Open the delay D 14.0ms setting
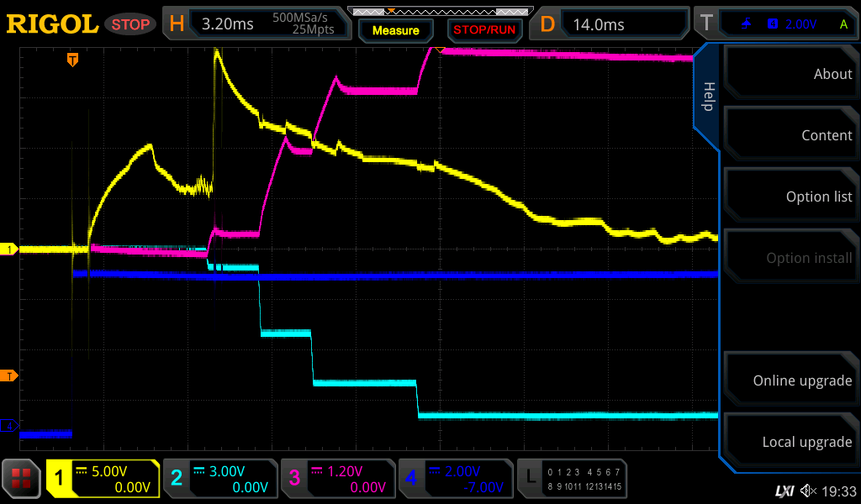 coord(612,24)
